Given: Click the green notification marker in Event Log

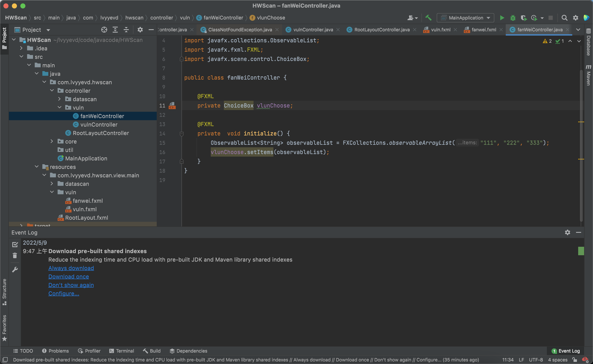Looking at the screenshot, I should tap(581, 251).
